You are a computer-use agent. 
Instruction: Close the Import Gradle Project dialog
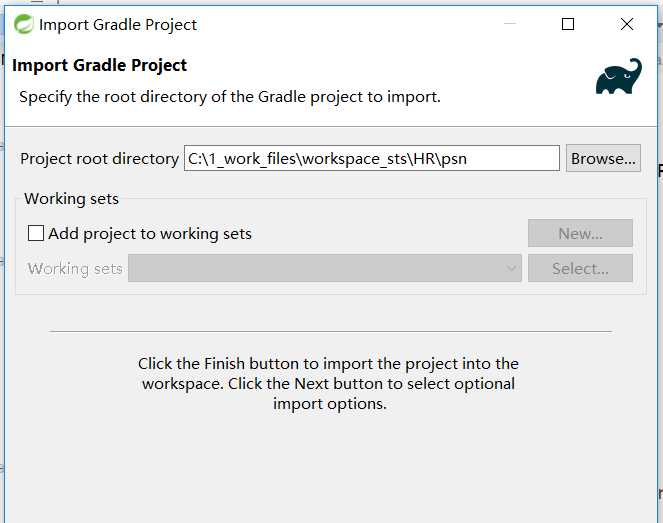pos(627,24)
